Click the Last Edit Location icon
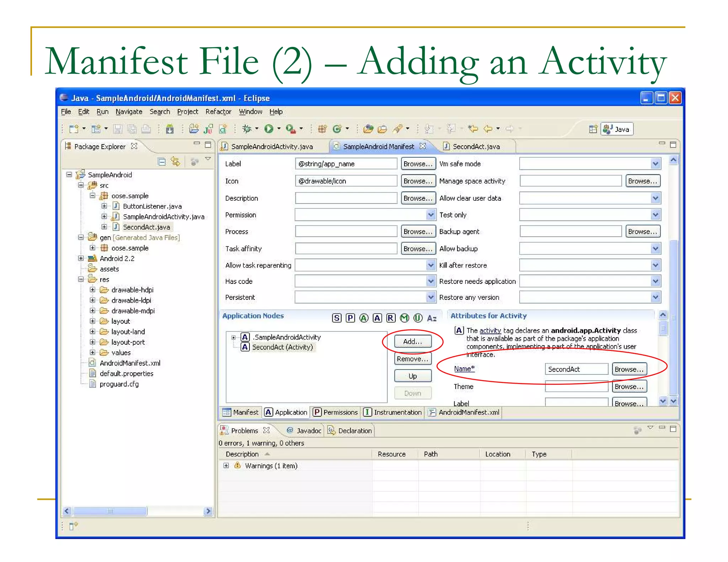Image resolution: width=728 pixels, height=562 pixels. [473, 129]
